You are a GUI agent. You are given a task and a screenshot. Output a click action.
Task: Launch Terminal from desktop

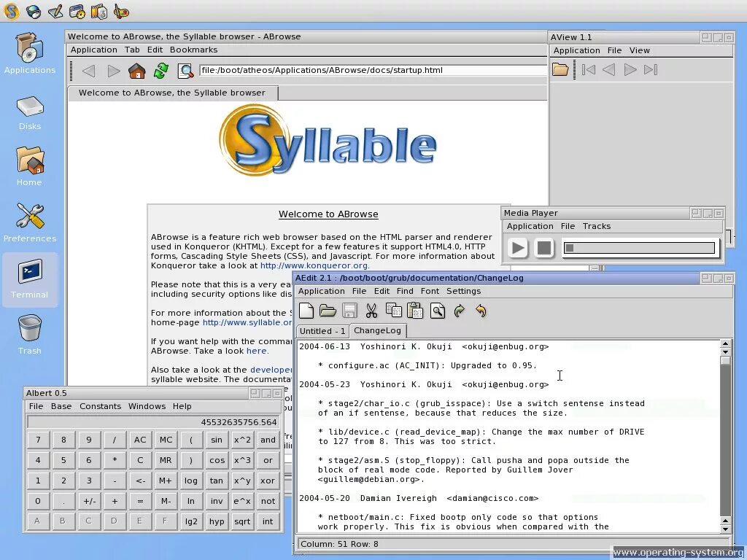pyautogui.click(x=29, y=279)
